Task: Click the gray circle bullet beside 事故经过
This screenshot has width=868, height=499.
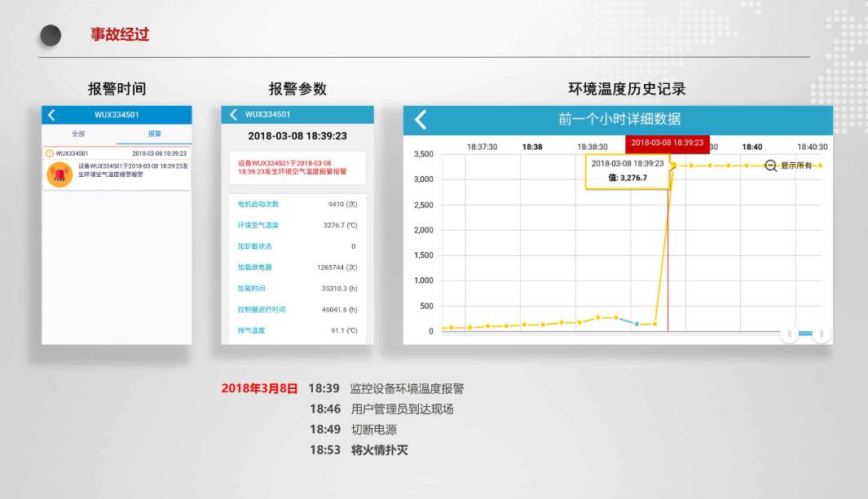Action: click(x=51, y=35)
